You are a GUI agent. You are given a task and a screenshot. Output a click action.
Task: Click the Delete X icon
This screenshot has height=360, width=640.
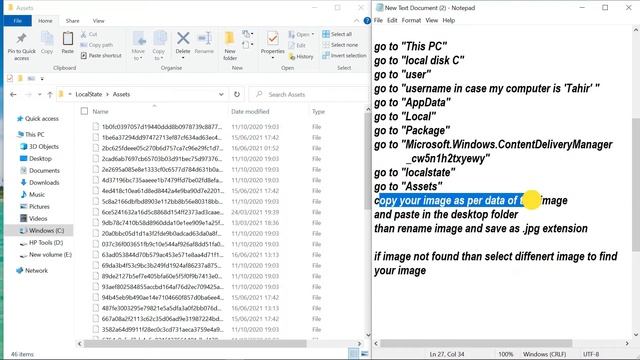tap(183, 39)
